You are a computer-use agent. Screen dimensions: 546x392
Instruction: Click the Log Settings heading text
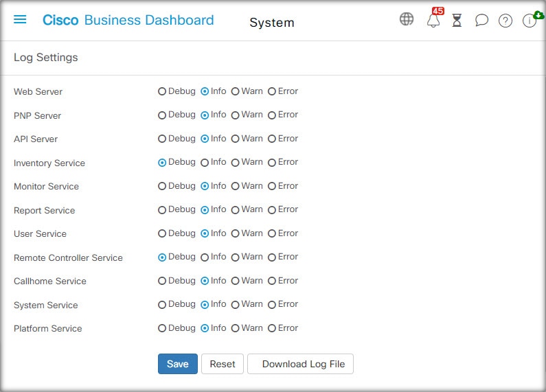tap(45, 58)
